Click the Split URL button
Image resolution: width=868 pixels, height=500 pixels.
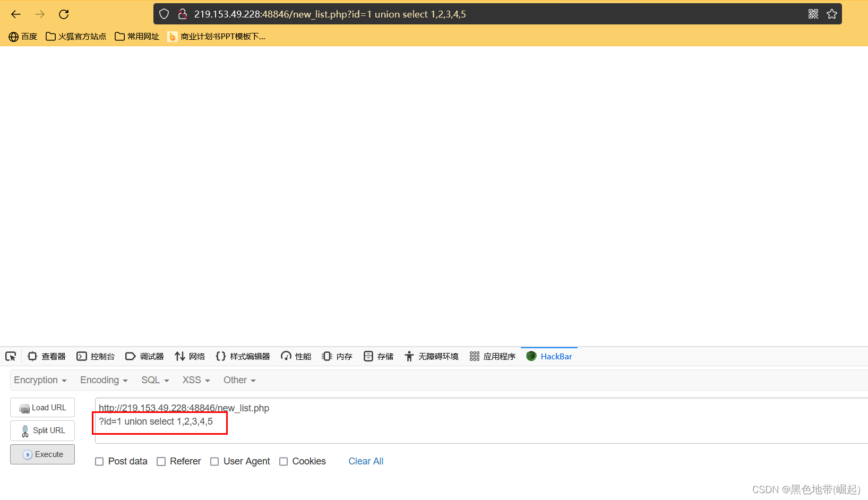pos(42,430)
